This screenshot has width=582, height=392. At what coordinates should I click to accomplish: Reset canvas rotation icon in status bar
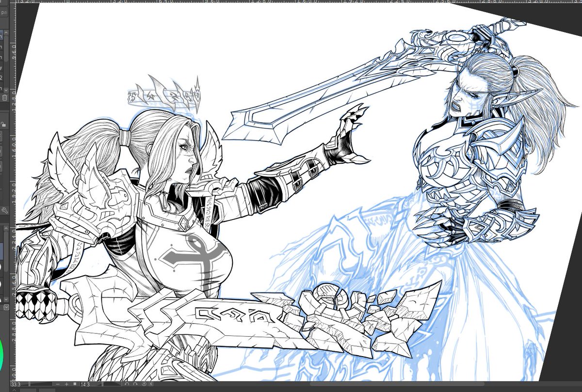[144, 384]
